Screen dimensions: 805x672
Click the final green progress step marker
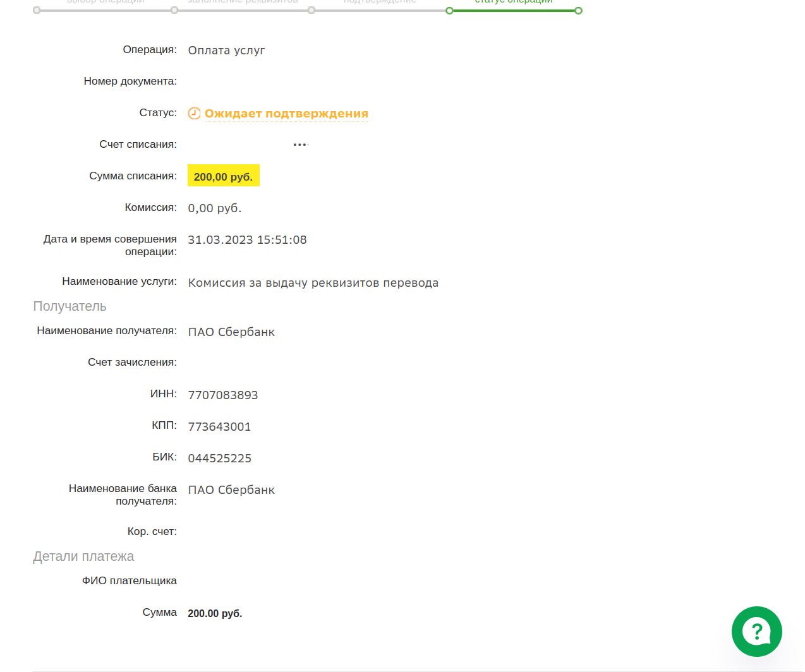[578, 11]
